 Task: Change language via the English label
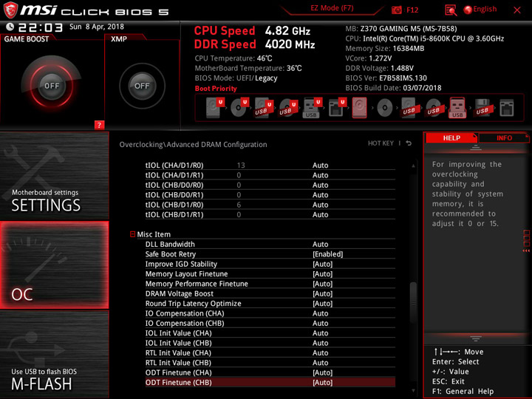485,9
